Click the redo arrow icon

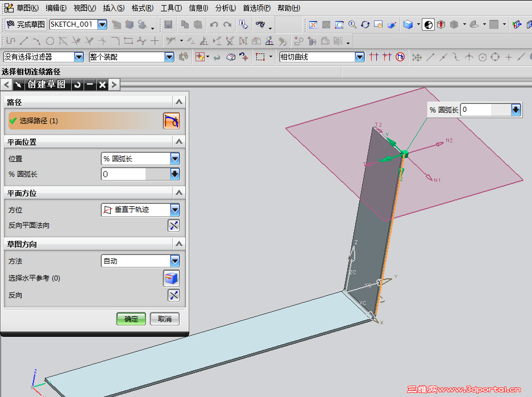pos(227,24)
